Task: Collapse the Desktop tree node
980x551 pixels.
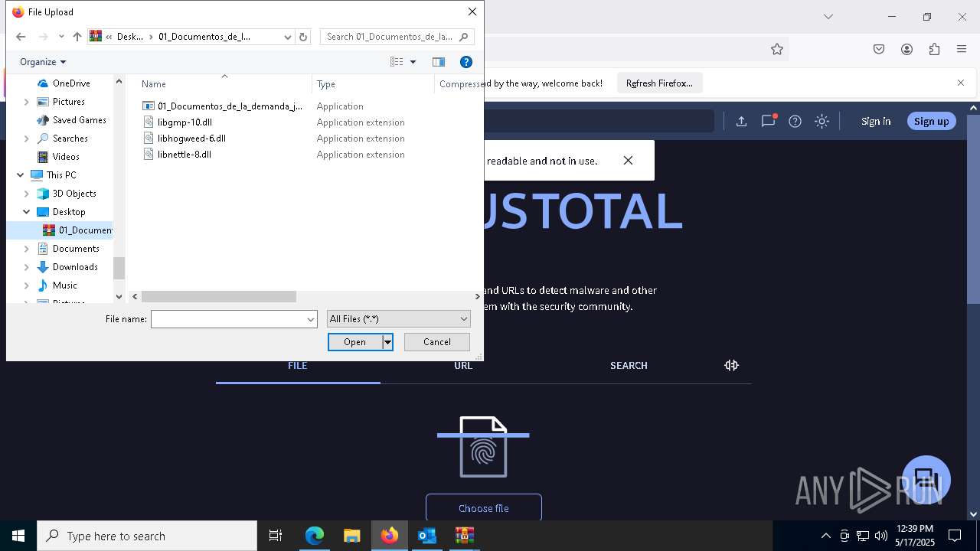Action: tap(27, 212)
